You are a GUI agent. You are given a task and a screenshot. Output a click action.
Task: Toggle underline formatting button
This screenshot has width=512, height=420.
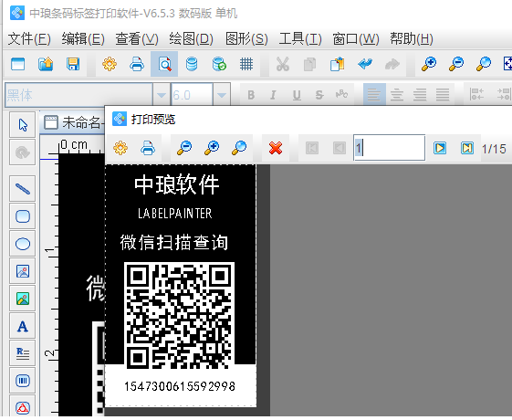(297, 95)
